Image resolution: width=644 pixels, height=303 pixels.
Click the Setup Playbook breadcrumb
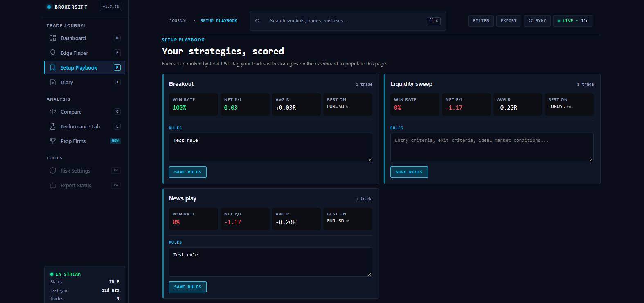218,21
